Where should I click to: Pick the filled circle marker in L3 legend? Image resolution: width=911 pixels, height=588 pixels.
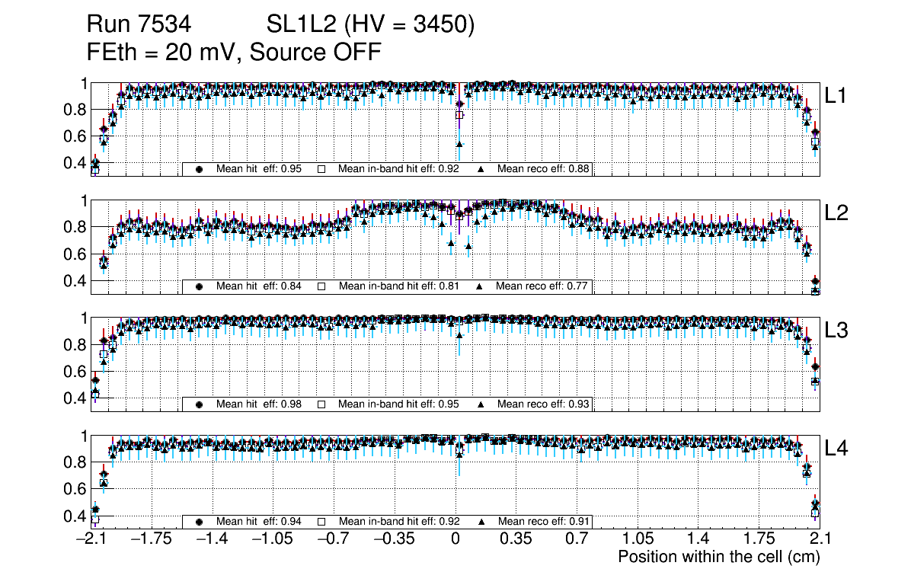[200, 404]
